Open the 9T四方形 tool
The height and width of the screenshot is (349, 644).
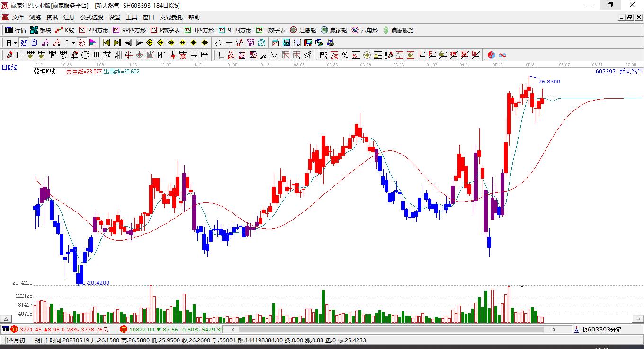point(235,30)
